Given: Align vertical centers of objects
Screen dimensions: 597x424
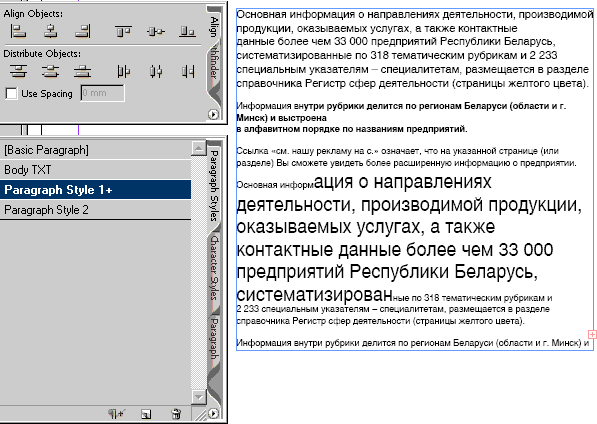Looking at the screenshot, I should click(x=155, y=31).
